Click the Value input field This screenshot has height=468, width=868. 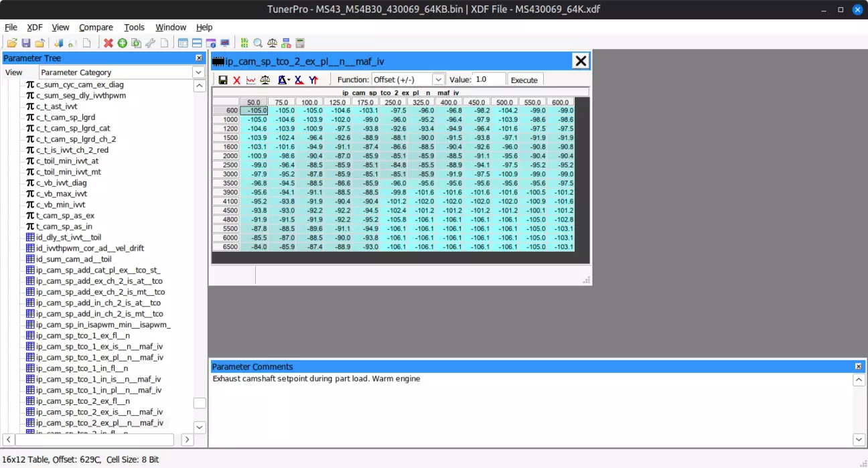click(x=489, y=80)
